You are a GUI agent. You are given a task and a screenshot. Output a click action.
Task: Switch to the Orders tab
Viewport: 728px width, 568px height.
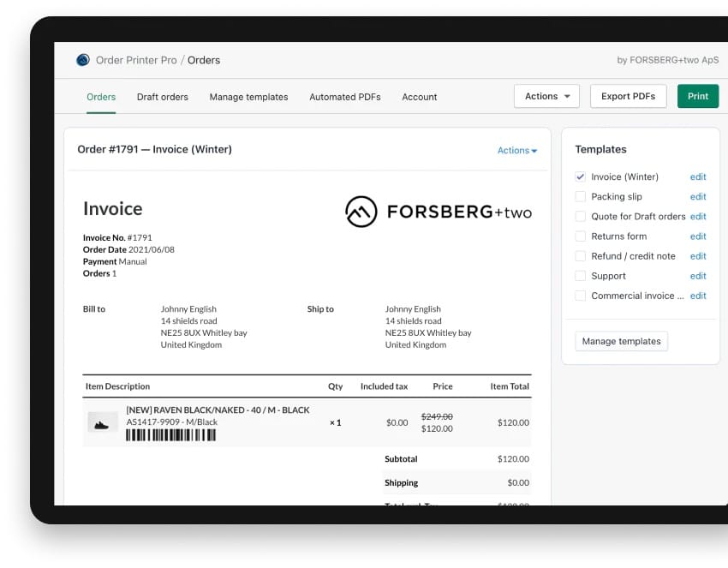coord(101,97)
